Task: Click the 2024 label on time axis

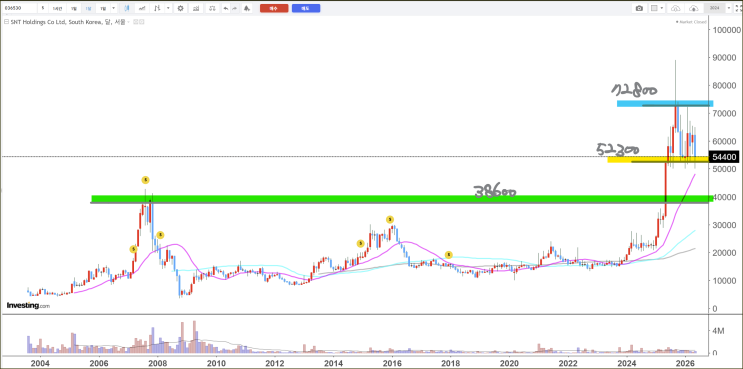Action: (x=626, y=364)
